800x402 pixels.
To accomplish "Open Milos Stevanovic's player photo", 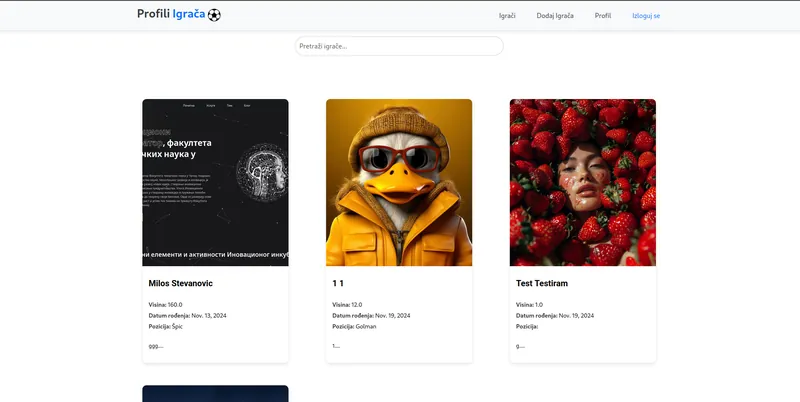I will (x=215, y=183).
